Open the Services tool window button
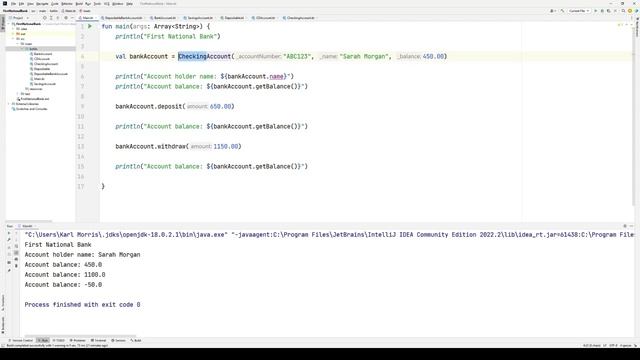The image size is (640, 360). pyautogui.click(x=118, y=340)
